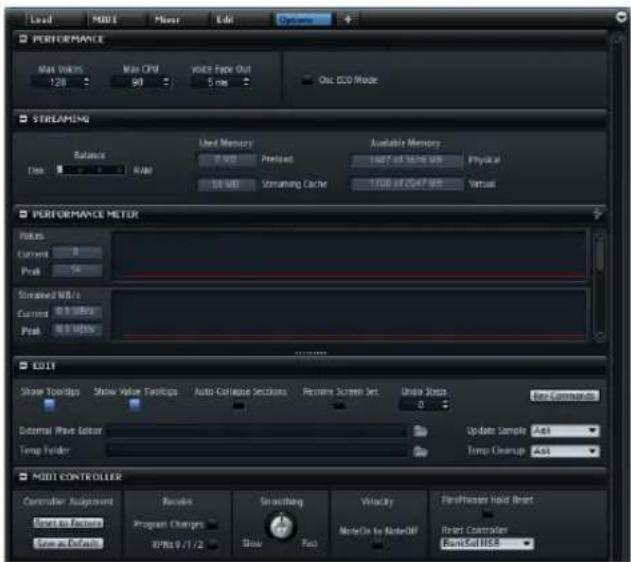Image resolution: width=631 pixels, height=562 pixels.
Task: Toggle Receive Program Changes
Action: coord(212,525)
